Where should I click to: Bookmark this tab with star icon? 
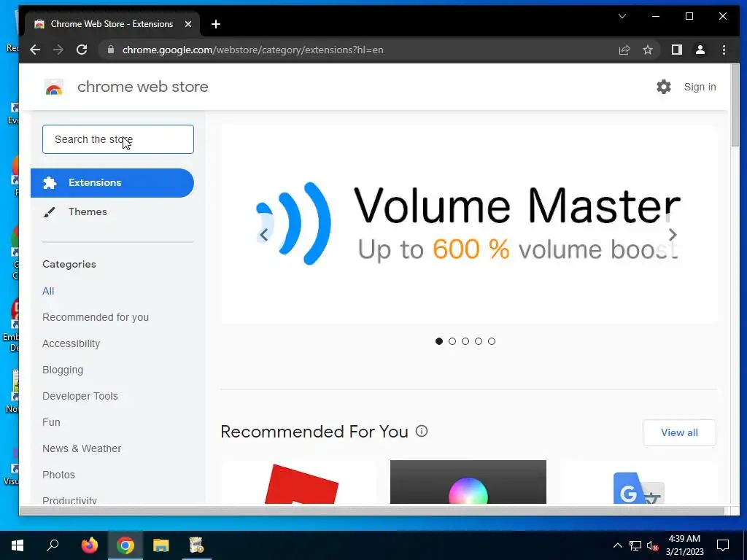(x=648, y=50)
